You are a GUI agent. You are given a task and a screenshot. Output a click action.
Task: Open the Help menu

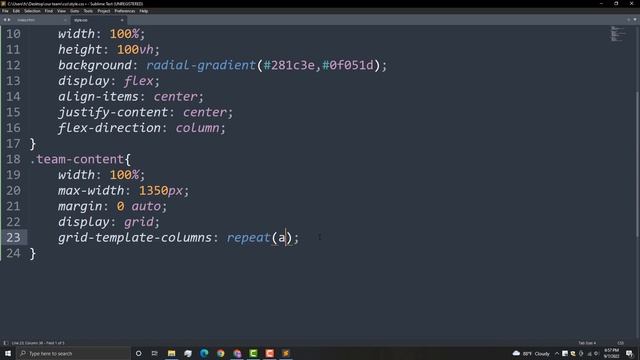coord(144,11)
